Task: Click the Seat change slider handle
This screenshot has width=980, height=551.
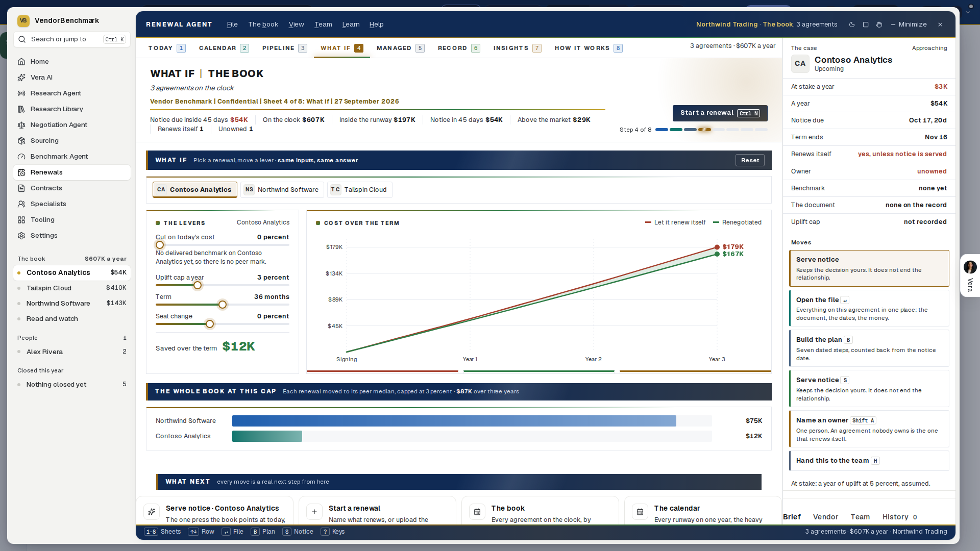Action: coord(210,324)
